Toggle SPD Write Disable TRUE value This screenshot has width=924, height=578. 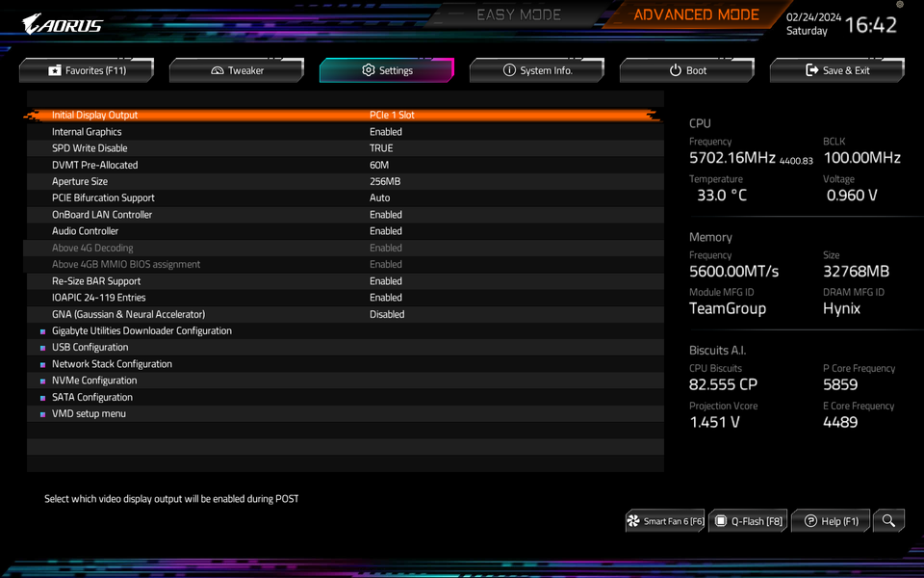381,148
